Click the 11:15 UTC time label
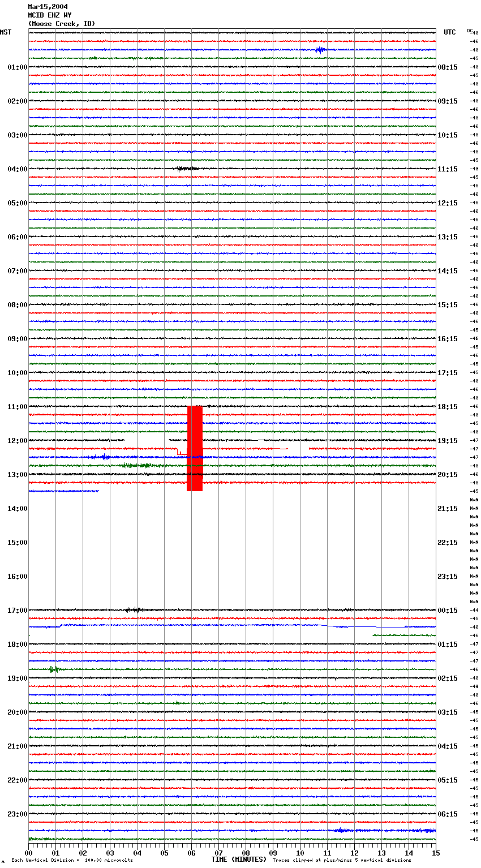This screenshot has height=868, width=481. (448, 169)
